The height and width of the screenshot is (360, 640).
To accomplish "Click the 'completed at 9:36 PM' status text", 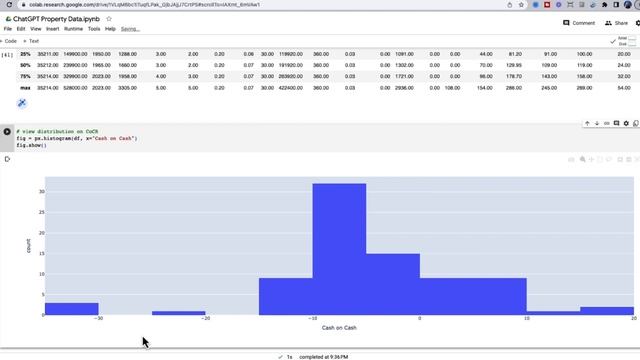I will coord(323,357).
